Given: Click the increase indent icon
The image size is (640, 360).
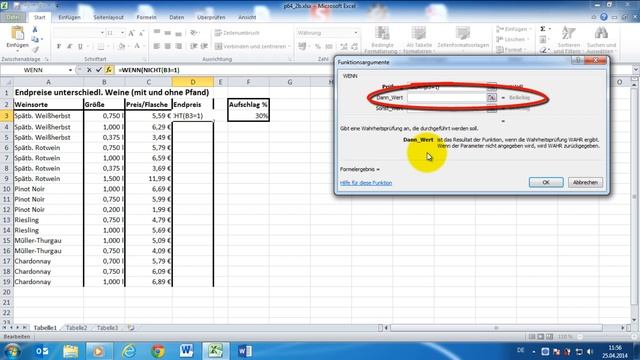Looking at the screenshot, I should click(204, 47).
